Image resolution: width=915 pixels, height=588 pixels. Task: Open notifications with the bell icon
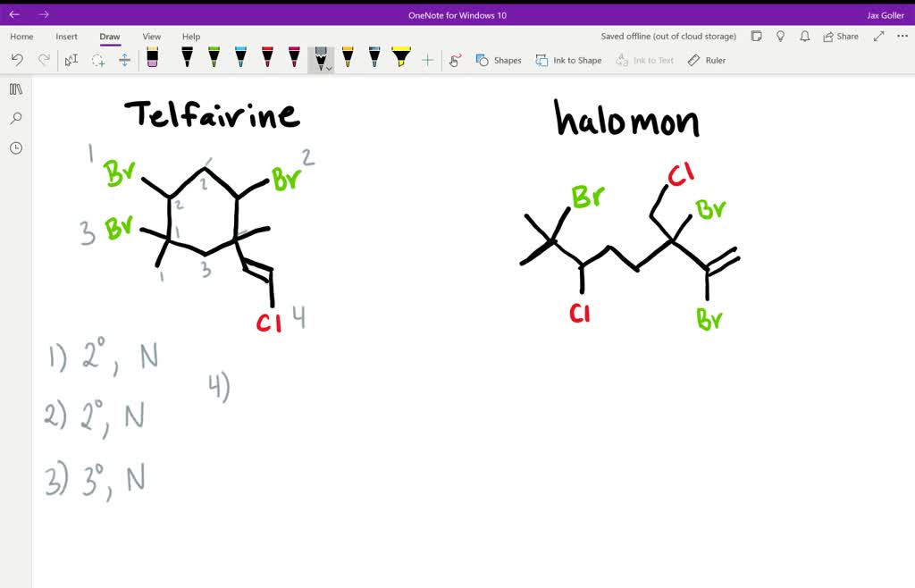pos(804,37)
